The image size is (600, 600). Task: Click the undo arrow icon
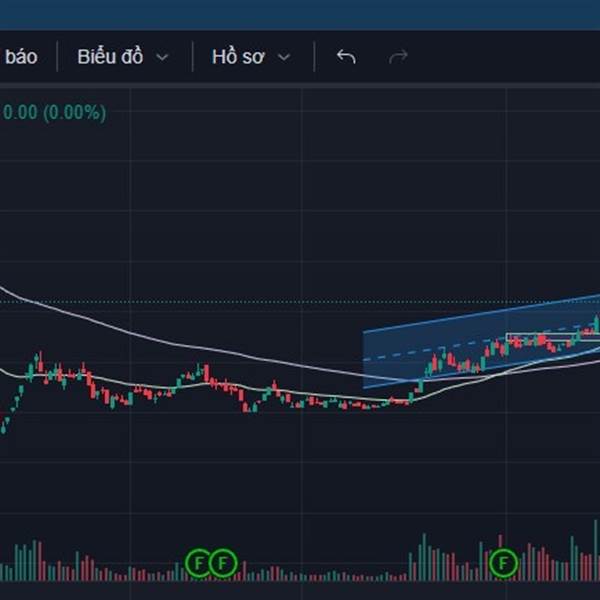tap(346, 57)
